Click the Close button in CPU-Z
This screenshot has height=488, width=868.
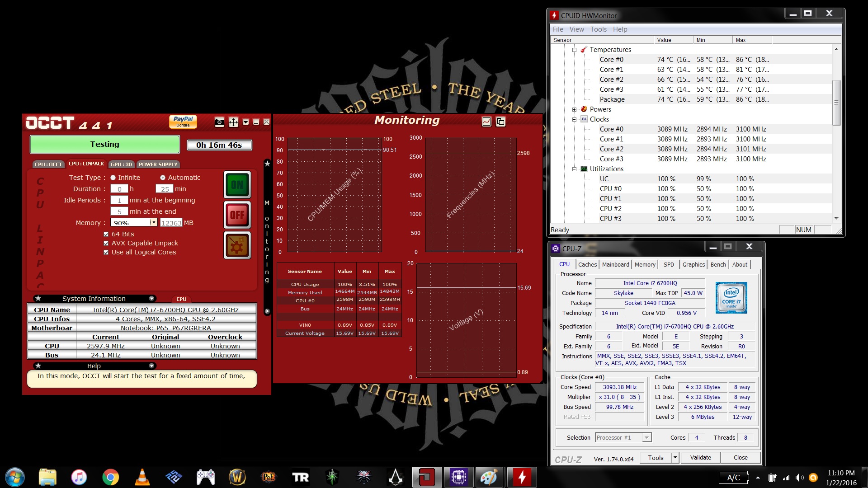[x=740, y=457]
